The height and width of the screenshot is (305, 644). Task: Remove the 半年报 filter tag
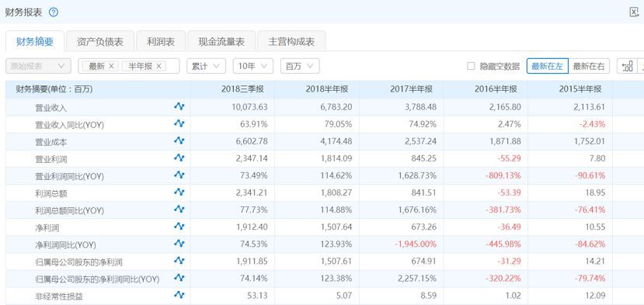tap(159, 66)
